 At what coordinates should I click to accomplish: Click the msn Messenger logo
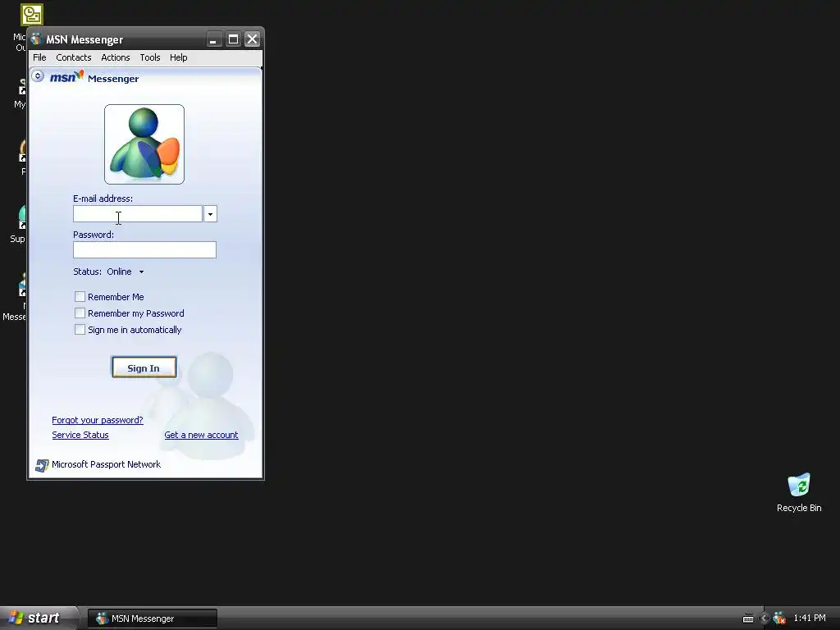94,78
